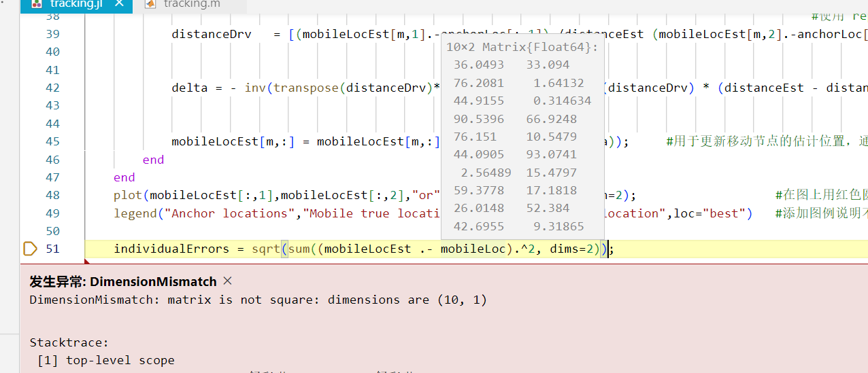Viewport: 868px width, 373px height.
Task: Click value 17.1818 in the matrix hover
Action: tap(552, 190)
